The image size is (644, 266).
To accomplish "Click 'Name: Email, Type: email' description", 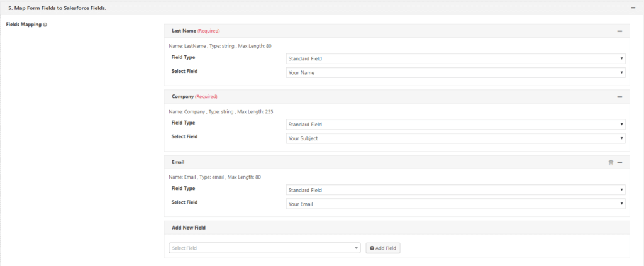I will coord(215,177).
